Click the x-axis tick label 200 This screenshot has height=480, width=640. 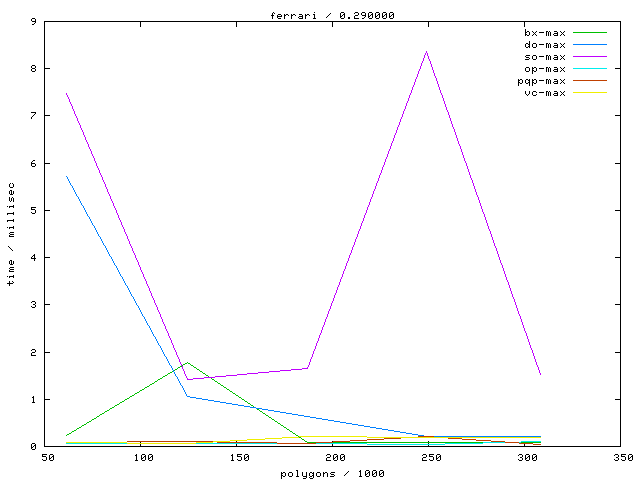[334, 458]
